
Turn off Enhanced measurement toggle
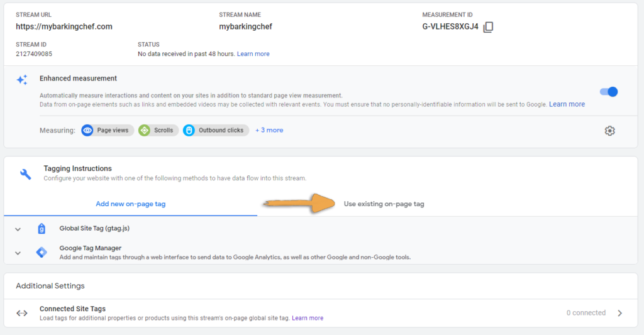point(608,92)
